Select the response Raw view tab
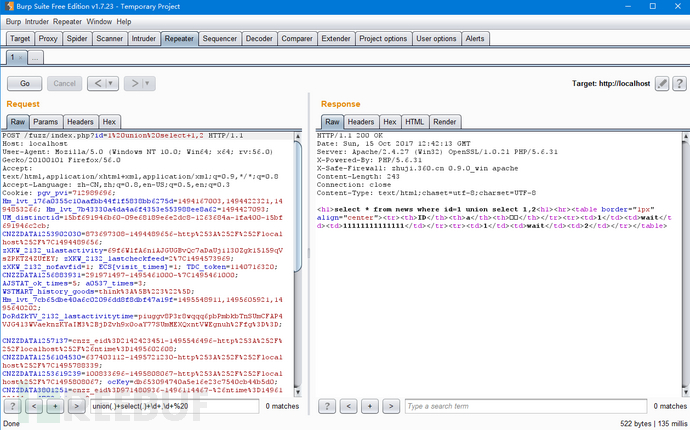This screenshot has width=690, height=430. (332, 122)
